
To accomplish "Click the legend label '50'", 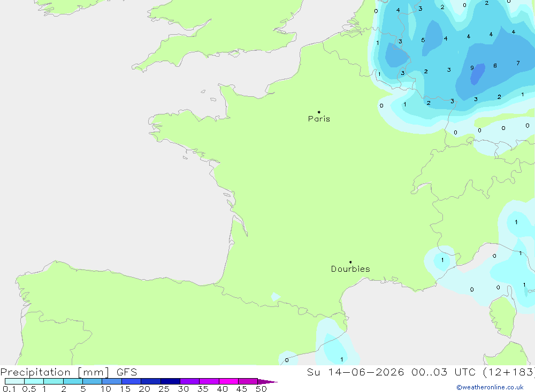I will coord(261,389).
